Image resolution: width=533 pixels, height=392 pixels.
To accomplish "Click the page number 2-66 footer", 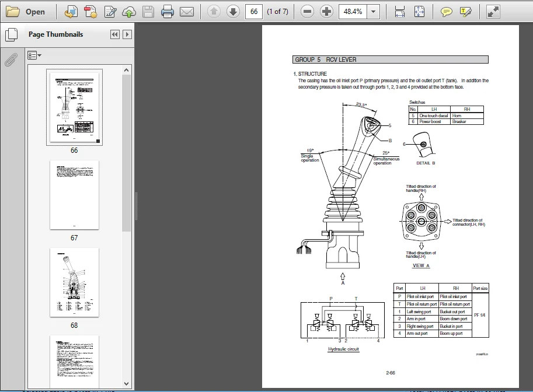I will tap(391, 373).
